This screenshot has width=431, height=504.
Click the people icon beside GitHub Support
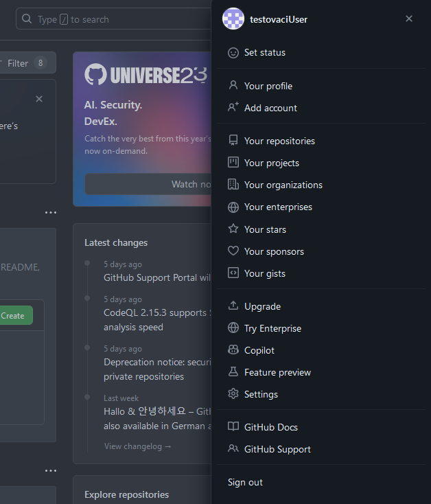(x=233, y=448)
